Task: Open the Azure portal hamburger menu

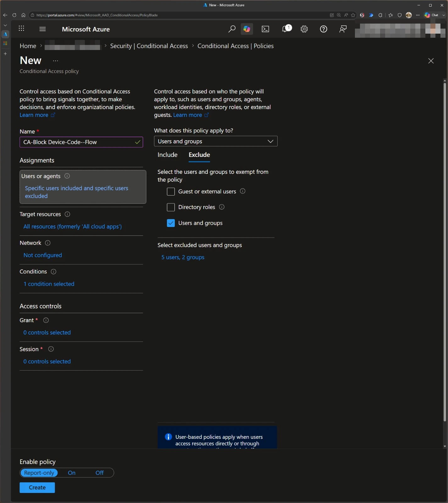Action: (43, 29)
